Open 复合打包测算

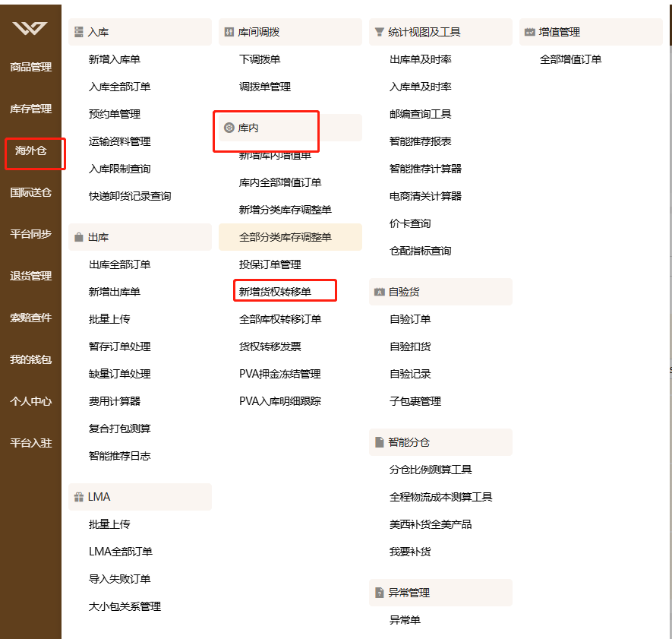pos(119,429)
